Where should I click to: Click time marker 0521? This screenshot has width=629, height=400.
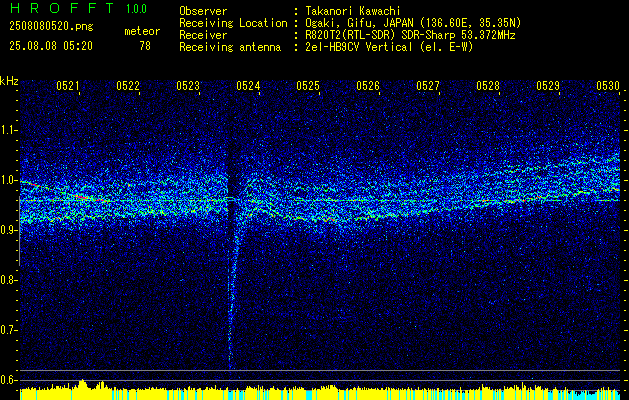[68, 85]
